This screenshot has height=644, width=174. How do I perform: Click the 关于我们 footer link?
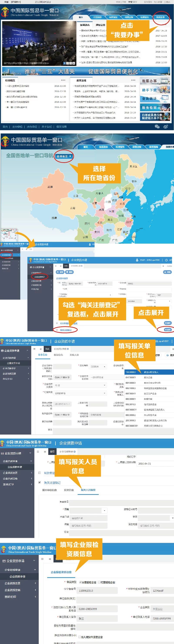tap(47, 127)
